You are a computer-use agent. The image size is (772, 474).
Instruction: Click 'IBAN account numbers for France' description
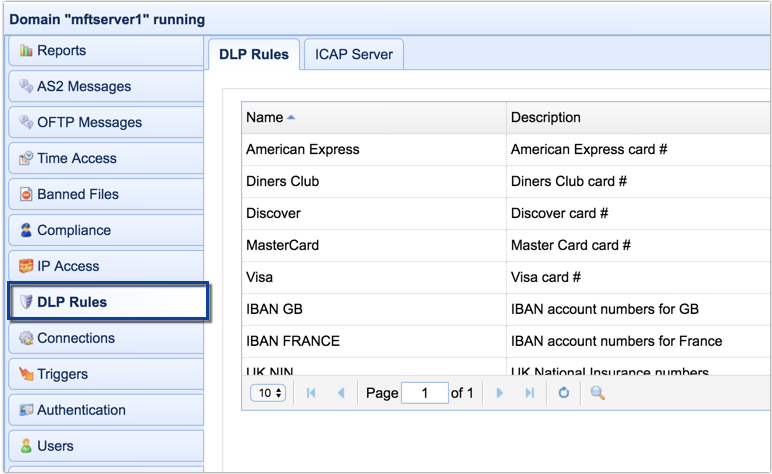tap(616, 341)
